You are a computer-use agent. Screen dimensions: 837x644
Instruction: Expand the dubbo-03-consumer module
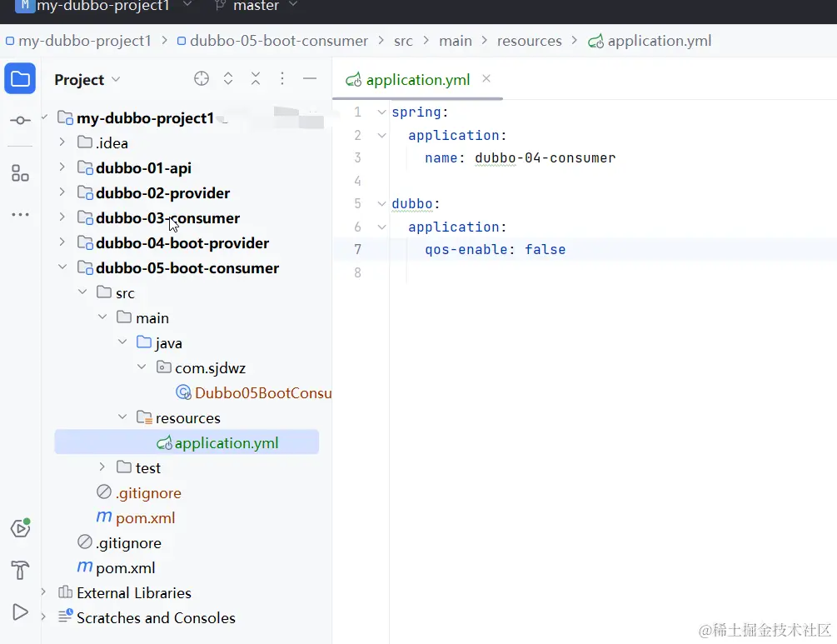tap(62, 217)
